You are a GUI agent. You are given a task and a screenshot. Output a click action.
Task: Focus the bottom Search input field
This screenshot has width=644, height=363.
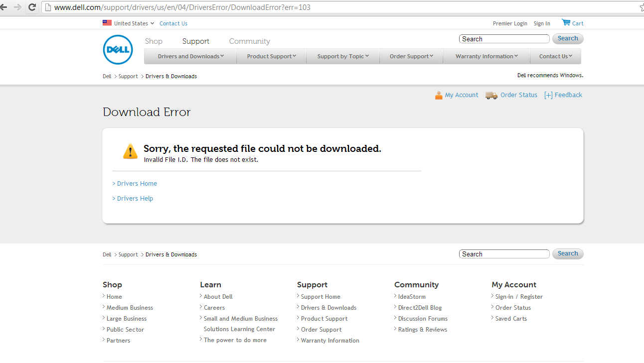(504, 254)
